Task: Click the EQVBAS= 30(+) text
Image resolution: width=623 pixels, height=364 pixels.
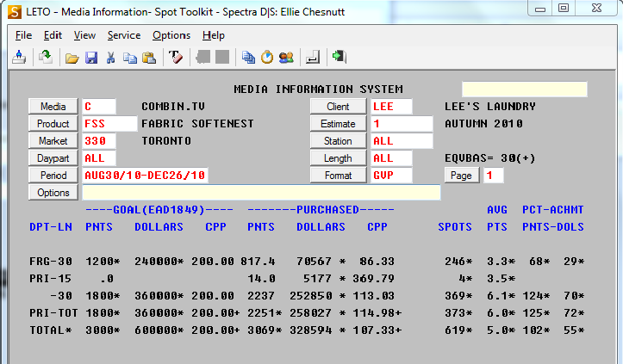Action: coord(490,158)
